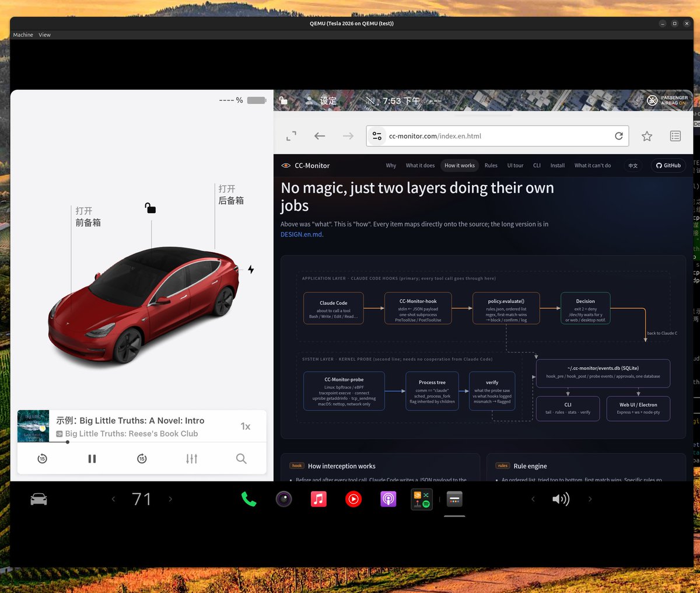This screenshot has height=593, width=700.
Task: Increase volume with right chevron
Action: point(590,499)
